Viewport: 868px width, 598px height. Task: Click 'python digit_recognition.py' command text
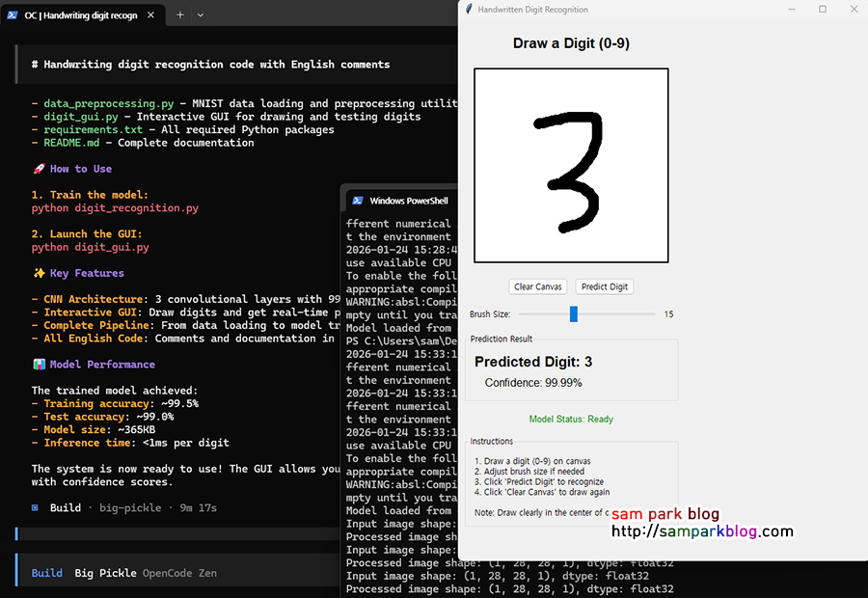(115, 208)
